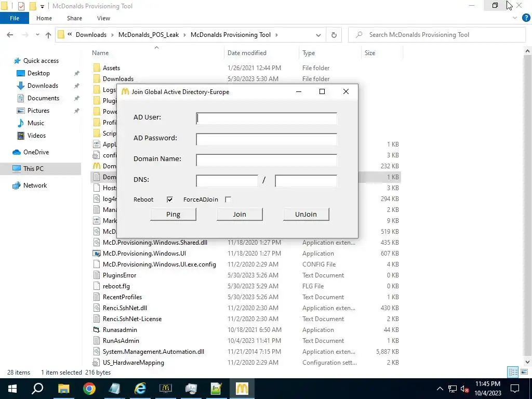Screen dimensions: 532x399
Task: Open Explorer help icon
Action: (x=526, y=18)
